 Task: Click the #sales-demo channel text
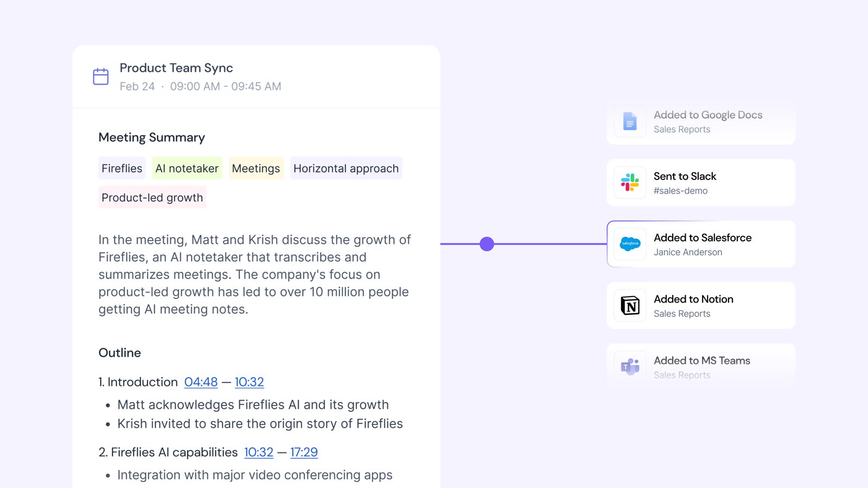pos(680,191)
